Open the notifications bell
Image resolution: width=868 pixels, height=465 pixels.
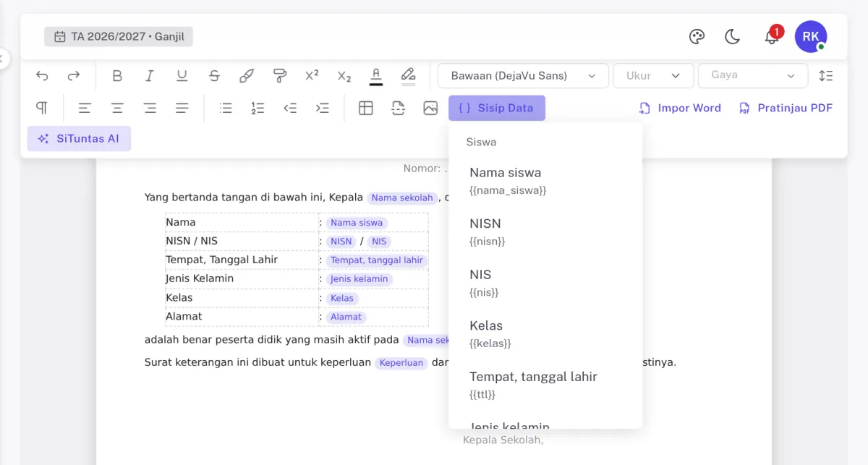tap(771, 37)
